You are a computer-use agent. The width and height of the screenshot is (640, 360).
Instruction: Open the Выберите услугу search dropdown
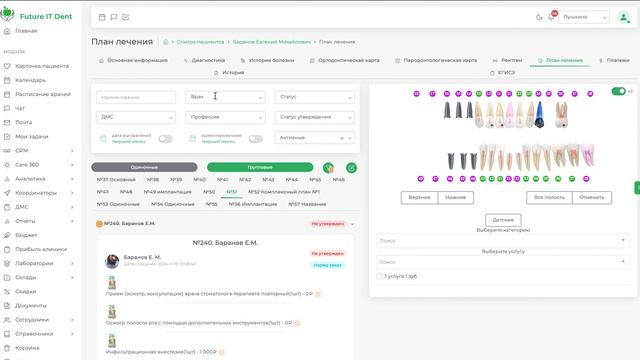point(503,262)
